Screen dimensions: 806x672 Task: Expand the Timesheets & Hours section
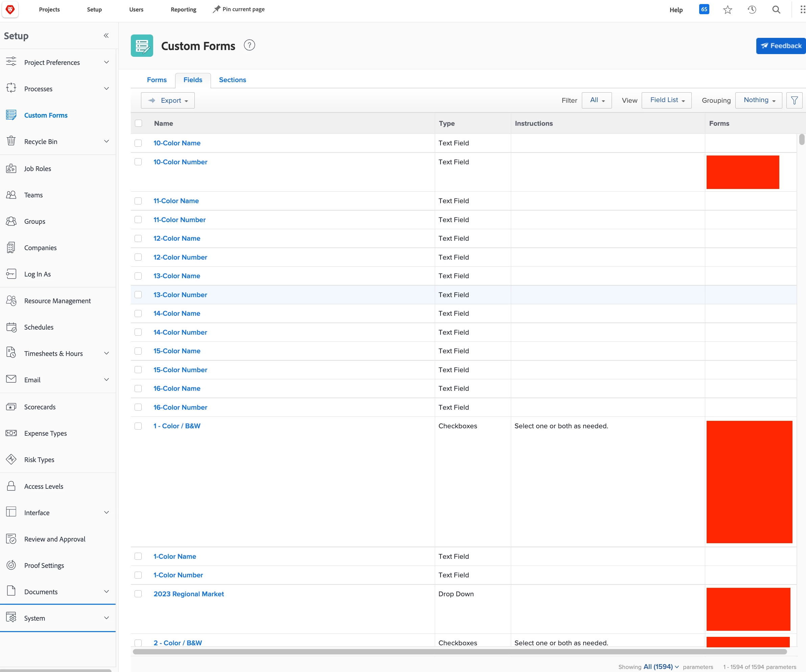(106, 354)
